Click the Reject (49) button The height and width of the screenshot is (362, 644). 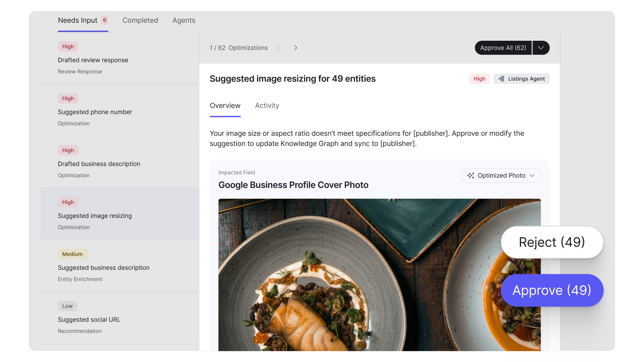(x=552, y=242)
